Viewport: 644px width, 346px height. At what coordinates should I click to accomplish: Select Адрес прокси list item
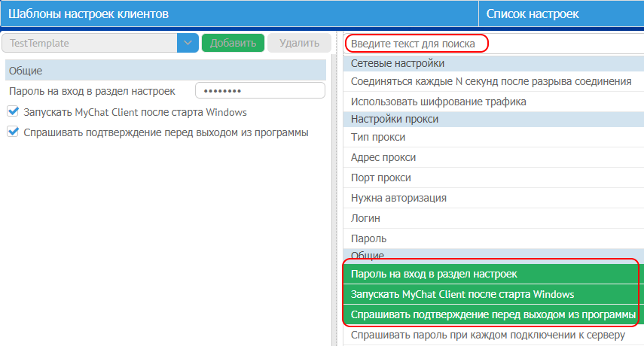coord(383,158)
